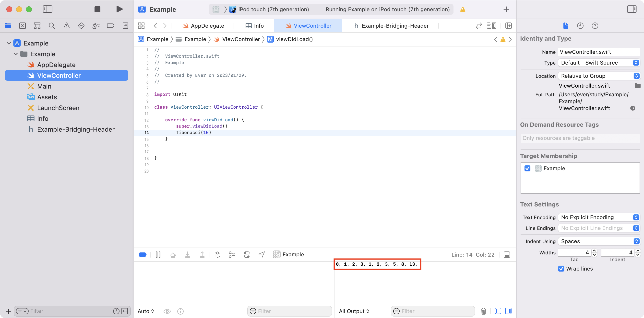The image size is (644, 318).
Task: Open the Find navigator magnifier icon
Action: (x=52, y=26)
